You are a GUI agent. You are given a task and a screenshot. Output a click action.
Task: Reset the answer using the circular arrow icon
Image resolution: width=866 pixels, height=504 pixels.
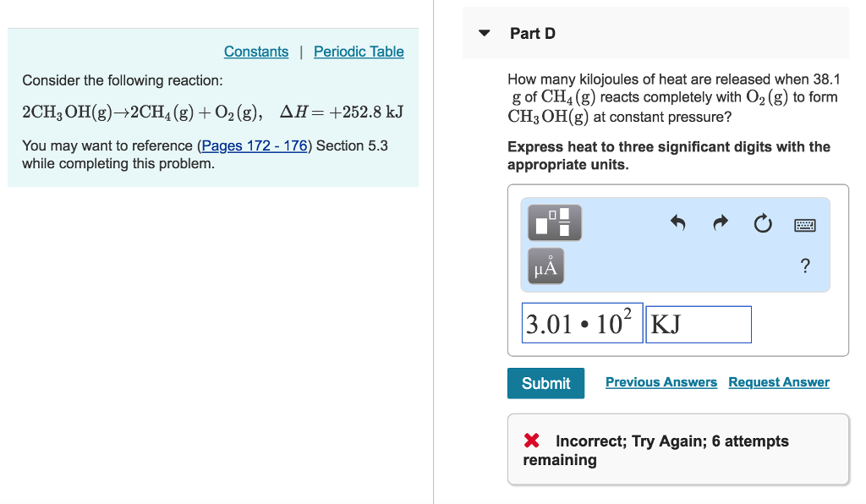[x=762, y=222]
